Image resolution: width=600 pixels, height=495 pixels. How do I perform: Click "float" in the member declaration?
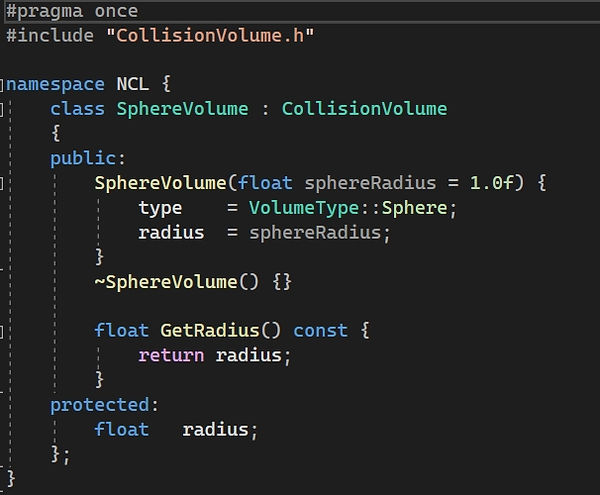pyautogui.click(x=122, y=430)
